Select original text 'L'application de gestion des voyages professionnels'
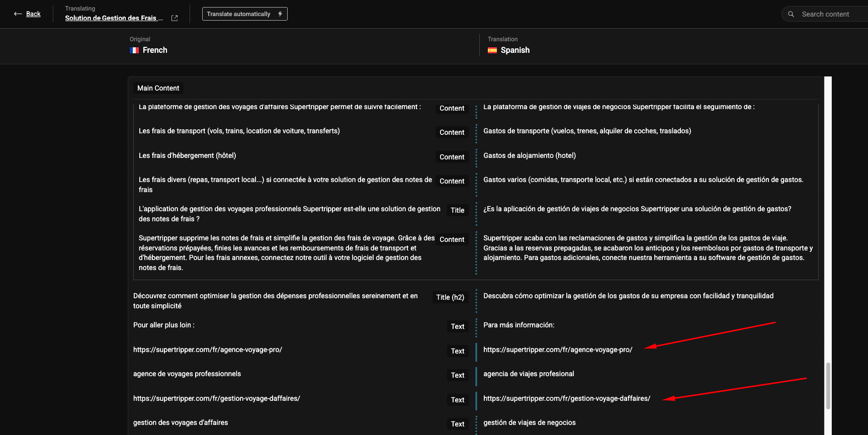Image resolution: width=868 pixels, height=435 pixels. click(290, 214)
